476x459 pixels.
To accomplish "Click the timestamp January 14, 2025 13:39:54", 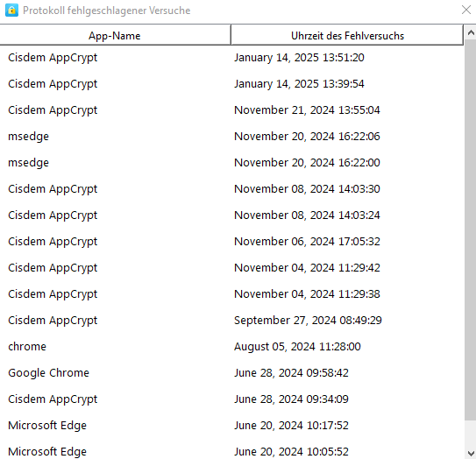I will point(299,84).
